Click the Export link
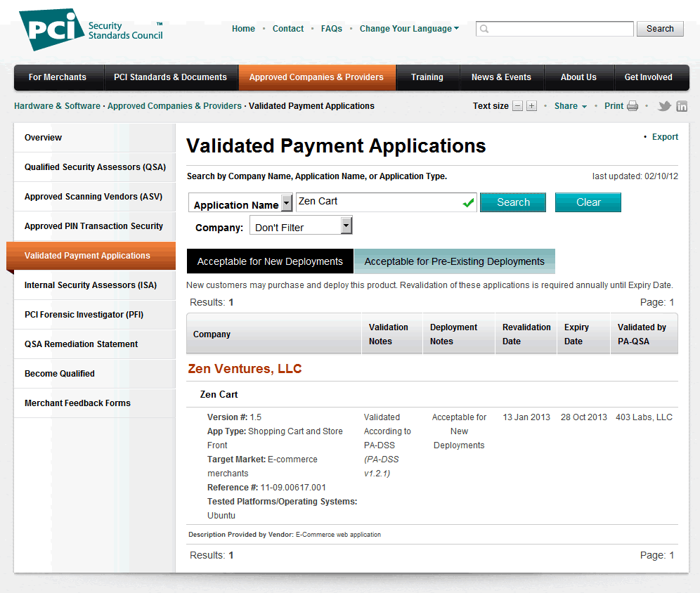Viewport: 700px width, 593px height. tap(665, 137)
